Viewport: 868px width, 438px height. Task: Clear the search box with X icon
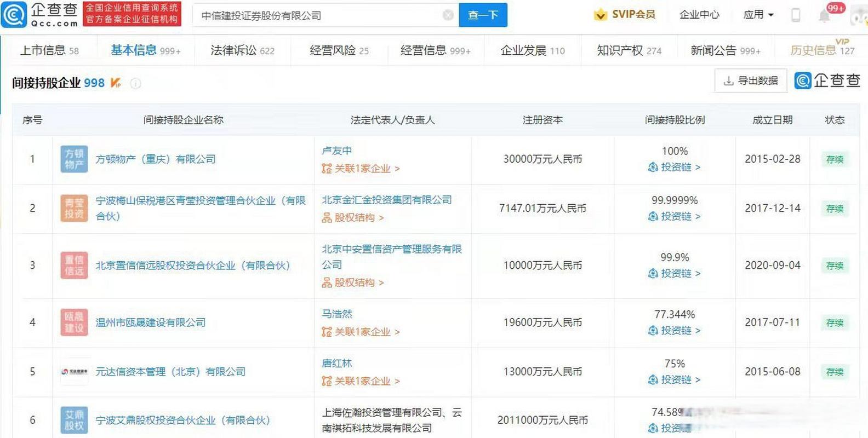448,15
